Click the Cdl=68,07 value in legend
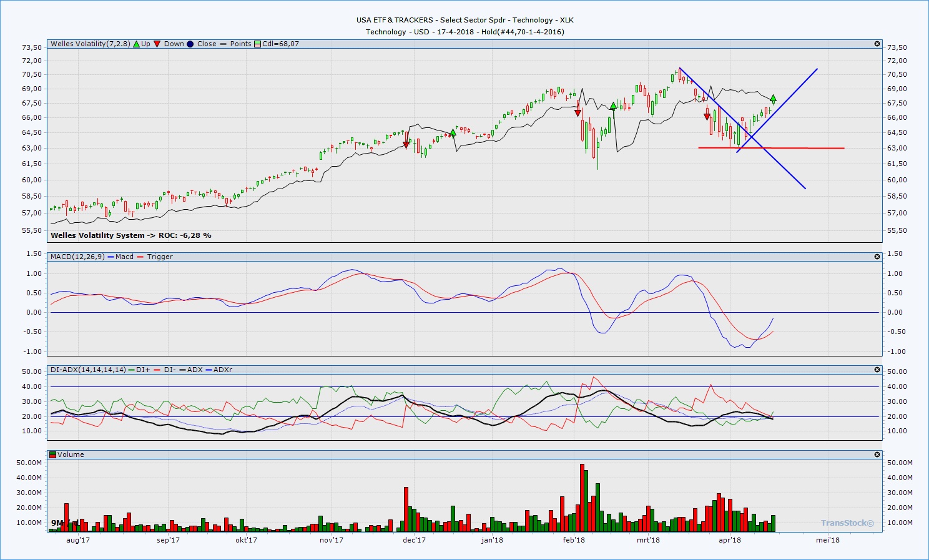The height and width of the screenshot is (560, 929). pyautogui.click(x=280, y=44)
